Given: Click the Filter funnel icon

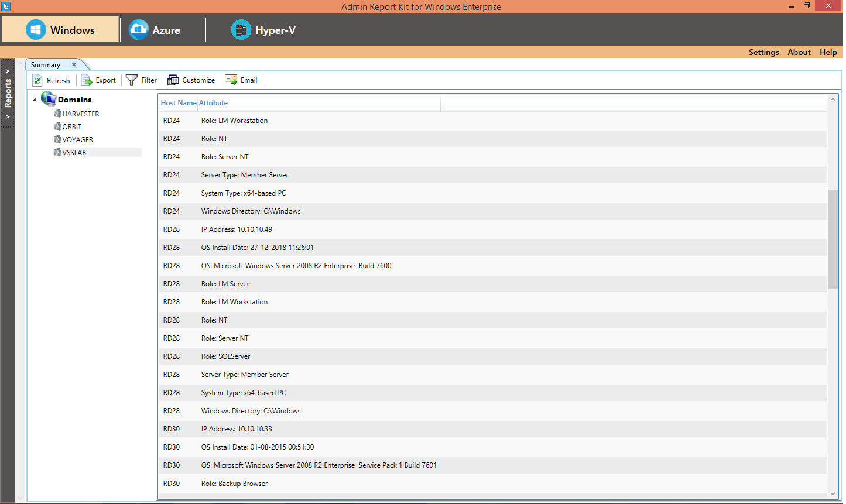Looking at the screenshot, I should coord(132,80).
